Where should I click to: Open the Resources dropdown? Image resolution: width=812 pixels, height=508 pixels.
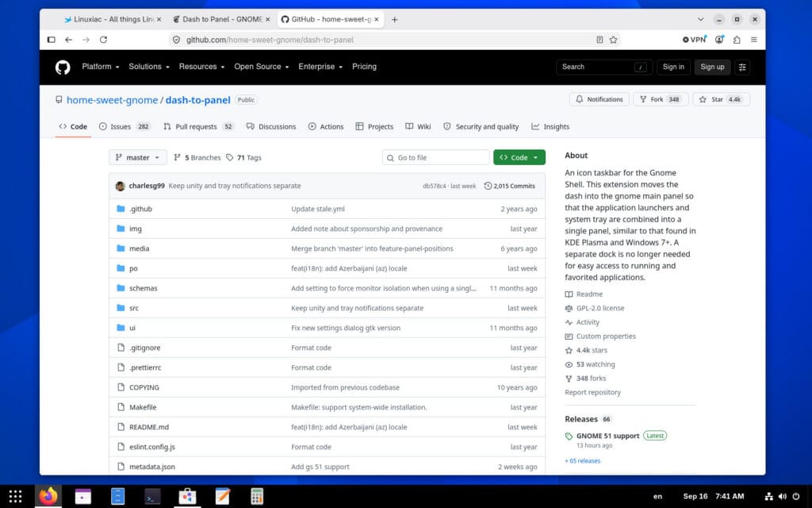click(201, 67)
